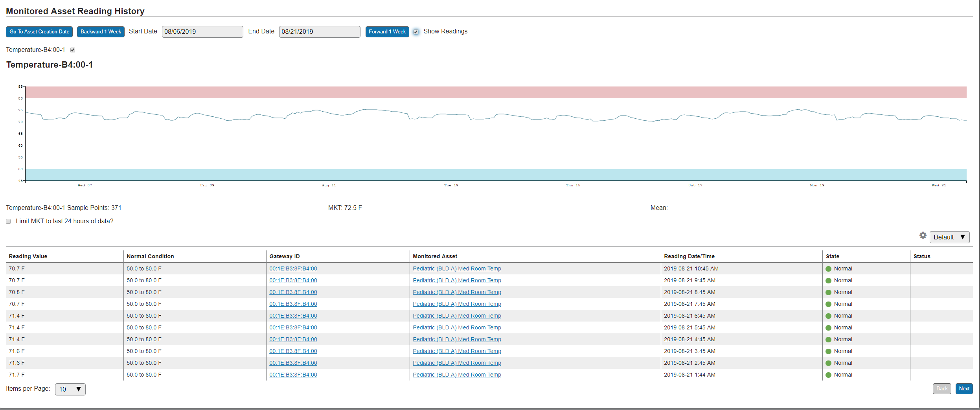Toggle the Show Readings checkbox

(416, 32)
